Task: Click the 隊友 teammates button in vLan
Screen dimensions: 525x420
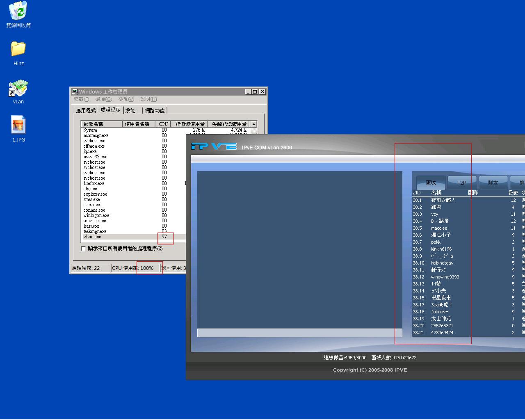Action: click(493, 183)
